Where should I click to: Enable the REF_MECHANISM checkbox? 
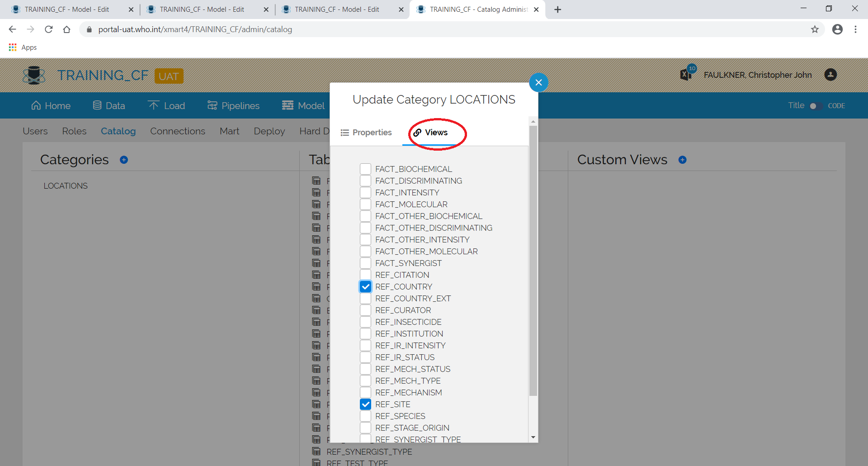[x=365, y=392]
